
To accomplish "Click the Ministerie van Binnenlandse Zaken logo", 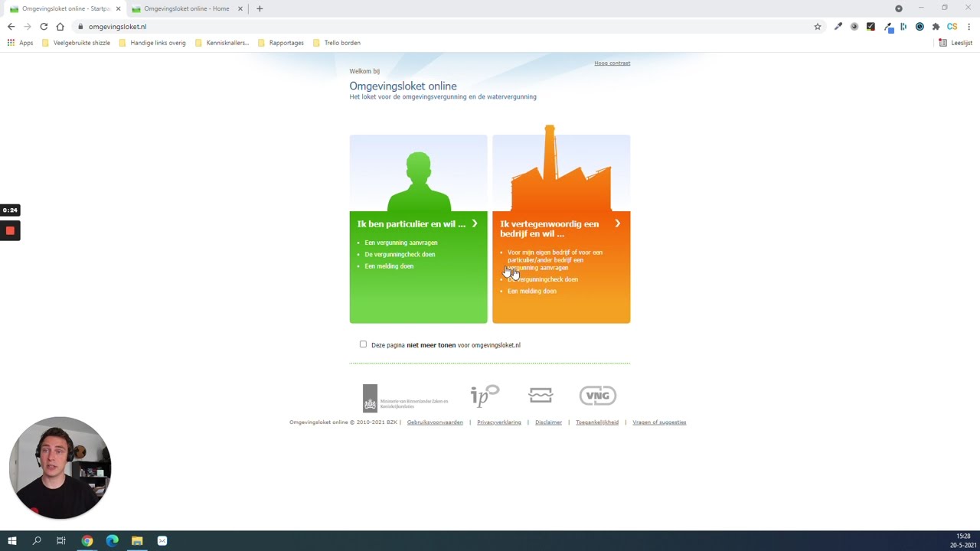I will point(405,398).
